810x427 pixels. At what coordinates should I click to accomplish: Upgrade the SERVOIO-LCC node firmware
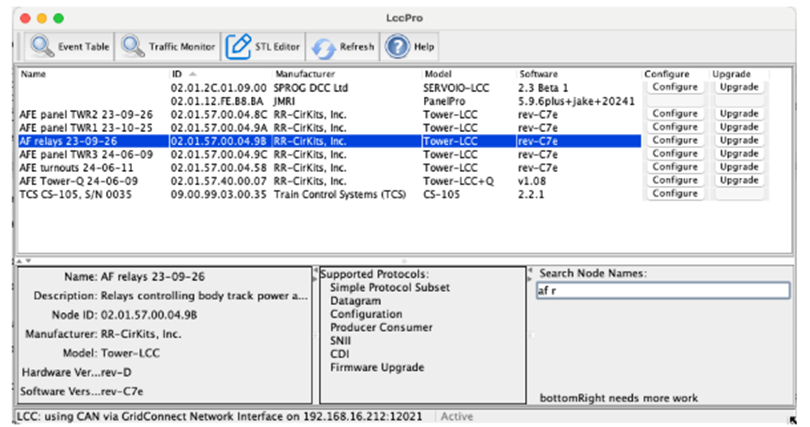(x=738, y=87)
